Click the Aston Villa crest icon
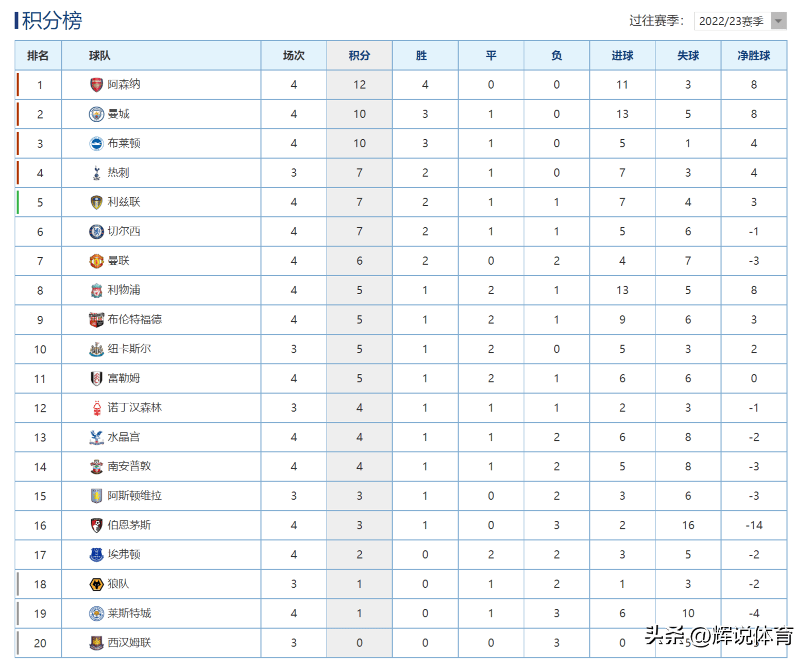Viewport: 812px width, 664px height. 96,496
